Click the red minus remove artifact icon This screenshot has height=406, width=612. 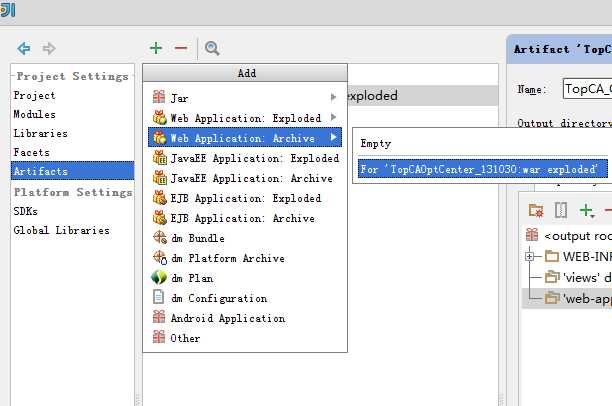(181, 48)
